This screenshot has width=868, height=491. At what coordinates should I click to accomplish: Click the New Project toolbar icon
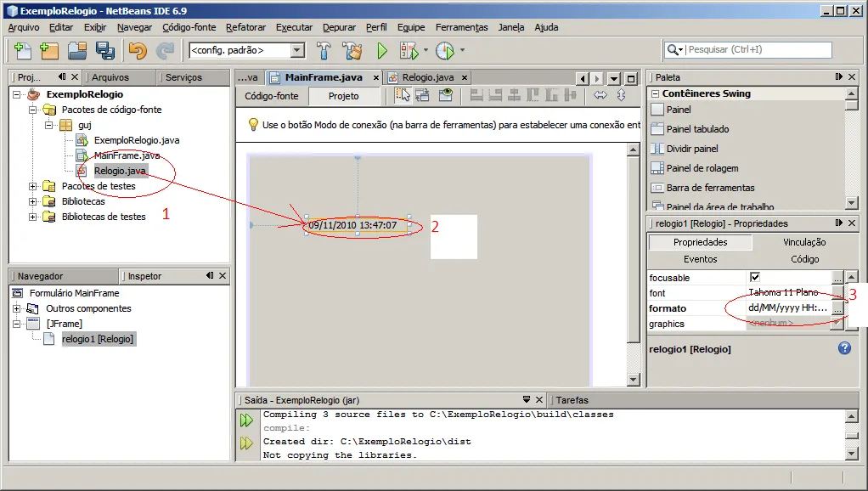(49, 50)
